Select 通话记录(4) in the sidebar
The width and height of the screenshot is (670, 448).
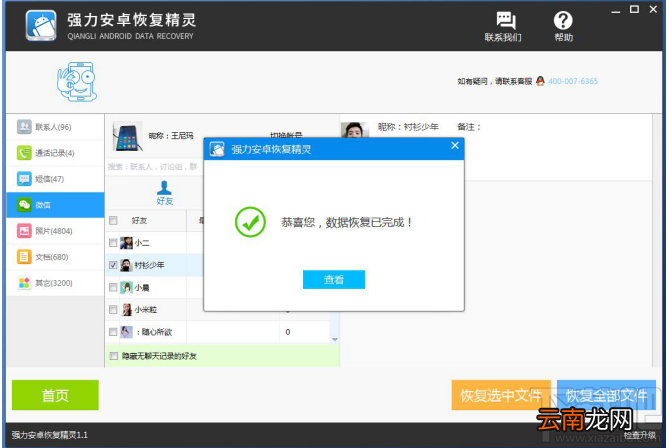point(55,153)
